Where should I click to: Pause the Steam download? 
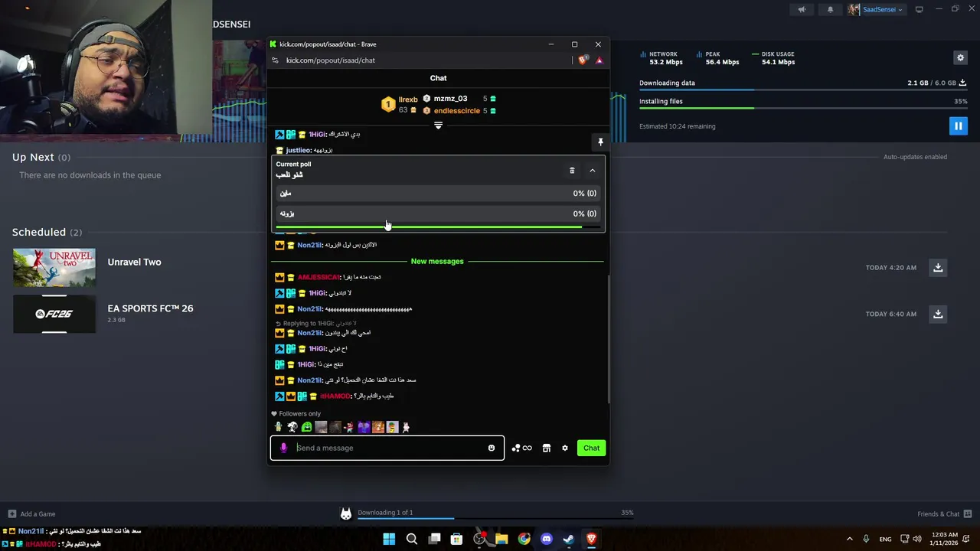click(x=958, y=126)
